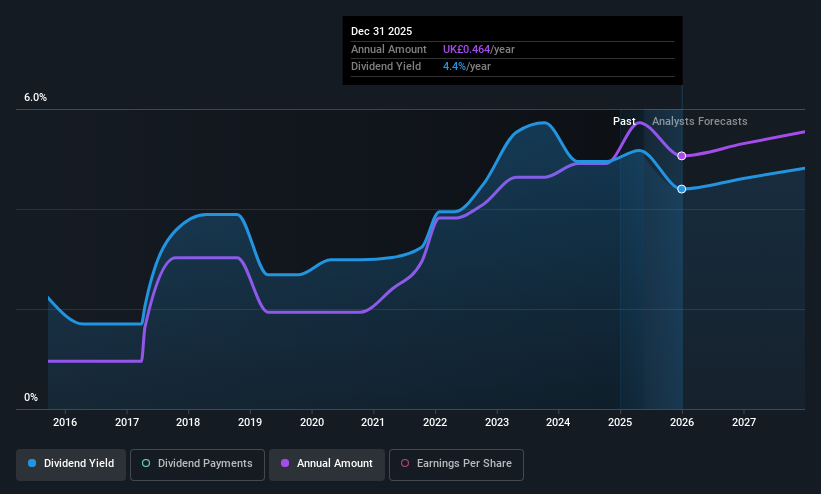Click the UK£0.464/year value in tooltip
Image resolution: width=821 pixels, height=494 pixels.
(479, 49)
